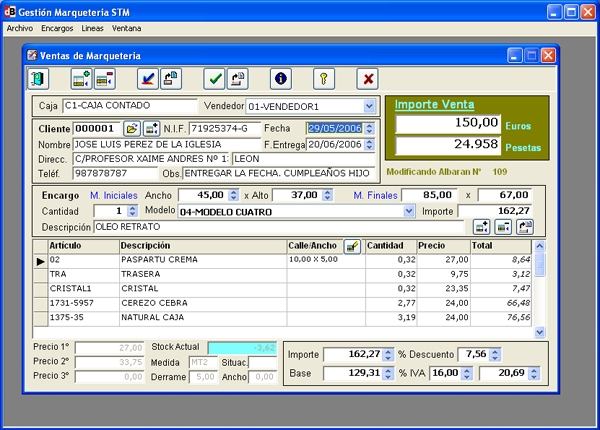Viewport: 600px width, 430px height.
Task: Open the Encargos menu
Action: [x=57, y=29]
